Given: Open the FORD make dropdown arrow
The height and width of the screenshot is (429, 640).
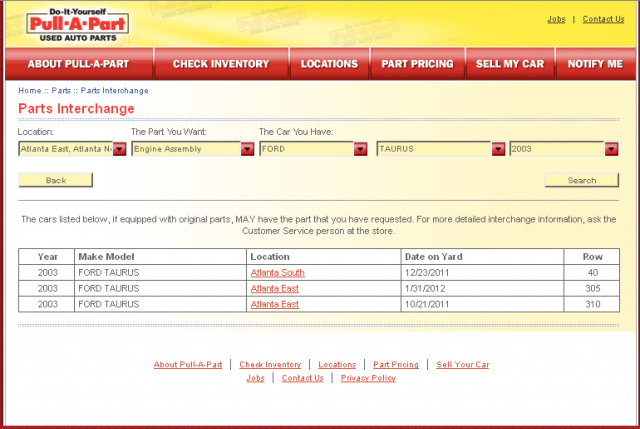Looking at the screenshot, I should pos(360,149).
